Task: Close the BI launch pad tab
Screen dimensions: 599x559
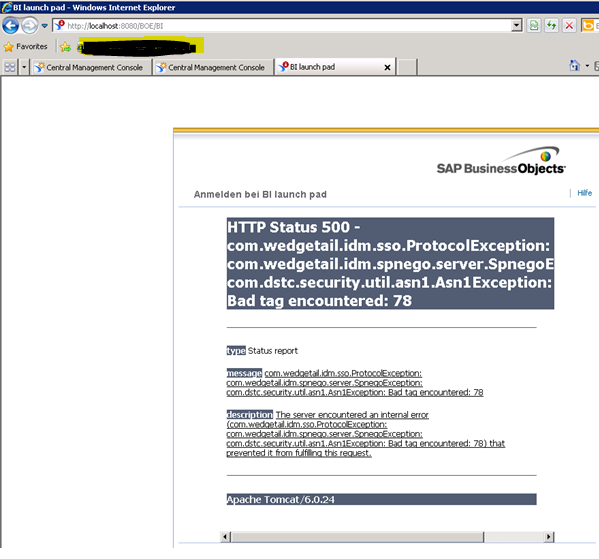Action: click(x=387, y=67)
